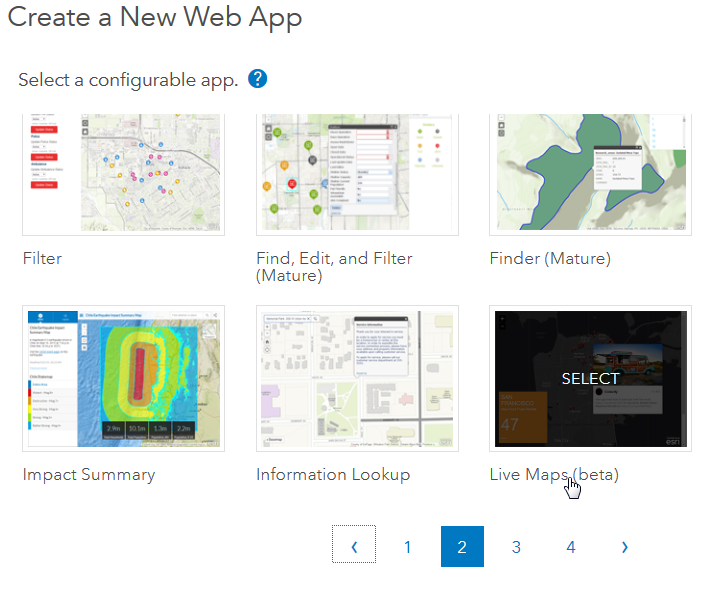Pick the Find, Edit, and Filter thumbnail
Viewport: 706px width, 590px height.
click(357, 174)
